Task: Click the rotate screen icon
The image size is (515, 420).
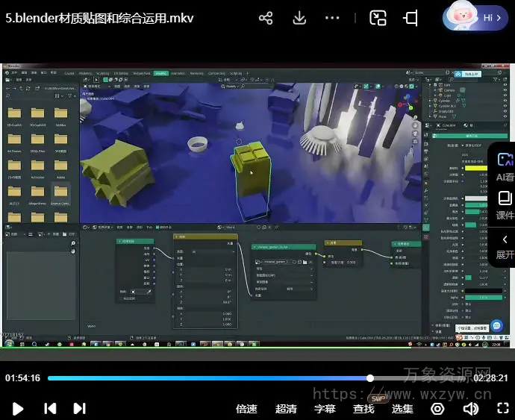Action: (411, 18)
